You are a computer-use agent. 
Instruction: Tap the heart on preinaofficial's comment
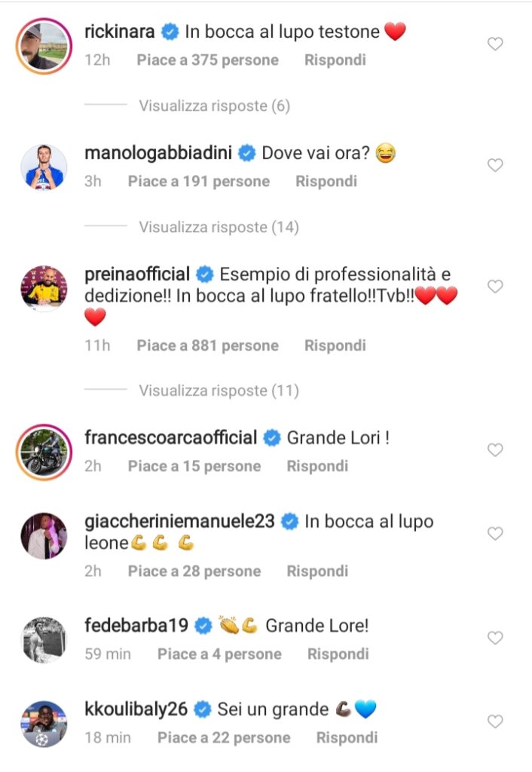[x=495, y=286]
